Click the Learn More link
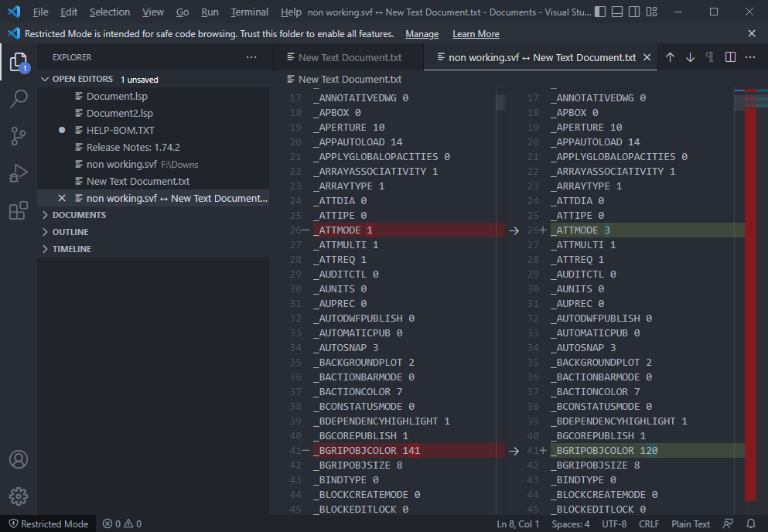 point(476,34)
